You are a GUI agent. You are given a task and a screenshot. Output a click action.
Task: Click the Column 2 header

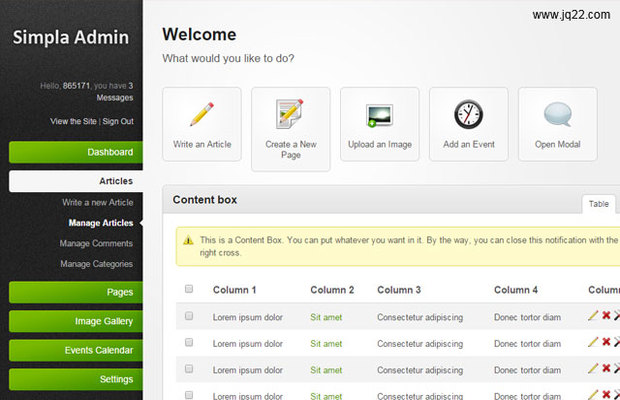click(x=332, y=290)
